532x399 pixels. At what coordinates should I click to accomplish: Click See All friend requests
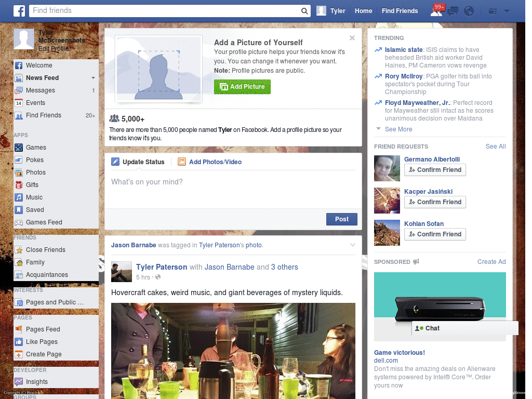pyautogui.click(x=495, y=146)
